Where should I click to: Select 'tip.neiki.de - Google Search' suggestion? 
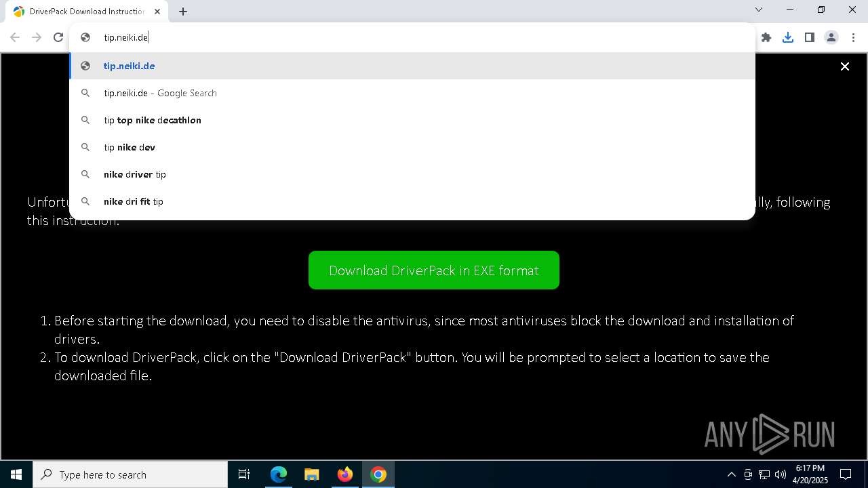(412, 93)
